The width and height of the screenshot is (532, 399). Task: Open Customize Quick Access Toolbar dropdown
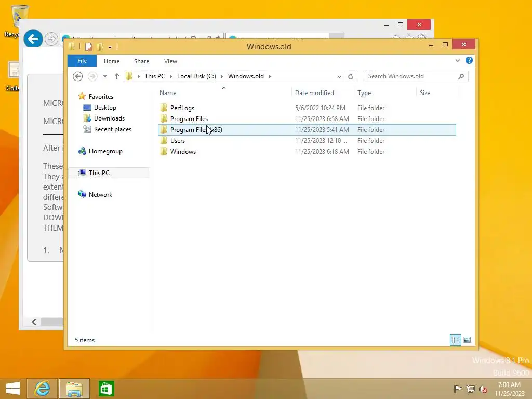pos(110,47)
